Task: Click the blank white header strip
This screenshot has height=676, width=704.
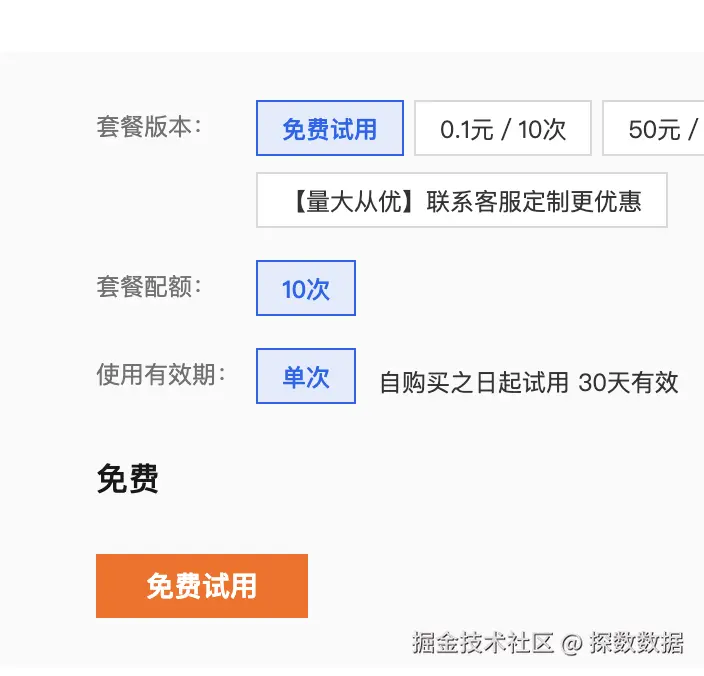Action: coord(352,25)
